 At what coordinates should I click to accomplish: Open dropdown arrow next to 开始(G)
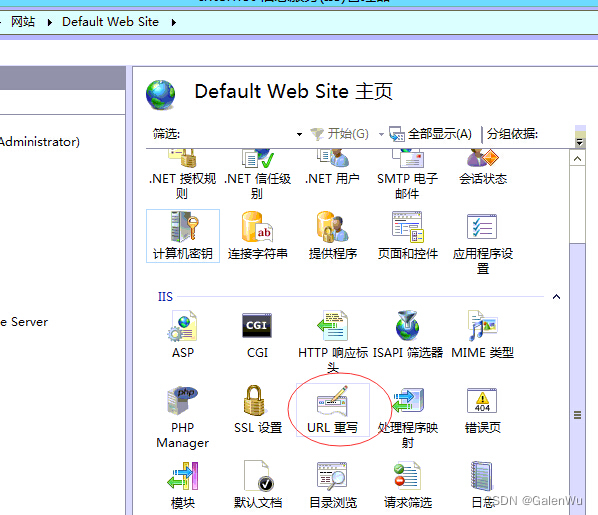[x=381, y=134]
